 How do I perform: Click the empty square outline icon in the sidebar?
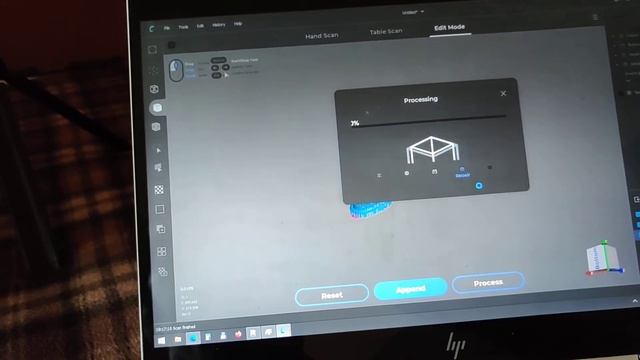[x=160, y=209]
